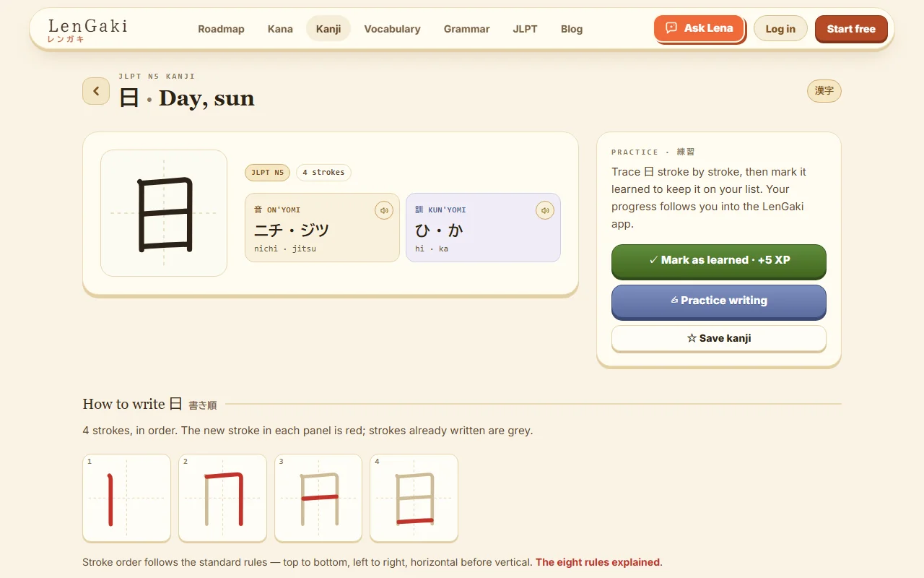
Task: Open the JLPT nav item
Action: pos(525,29)
